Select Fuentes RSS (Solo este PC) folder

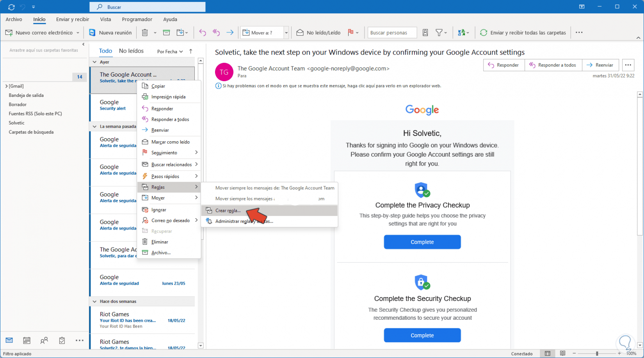coord(36,114)
